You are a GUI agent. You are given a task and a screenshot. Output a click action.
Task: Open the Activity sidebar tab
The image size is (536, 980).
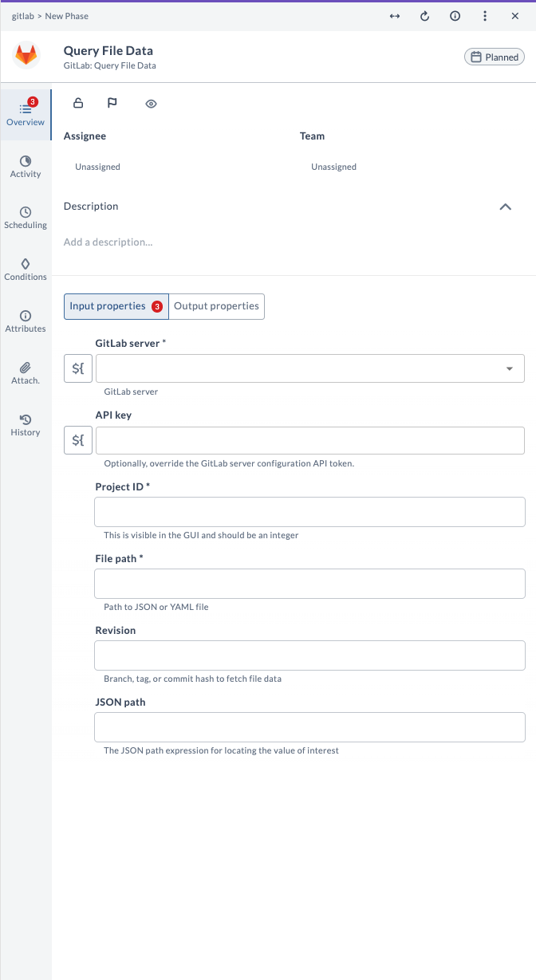[26, 167]
